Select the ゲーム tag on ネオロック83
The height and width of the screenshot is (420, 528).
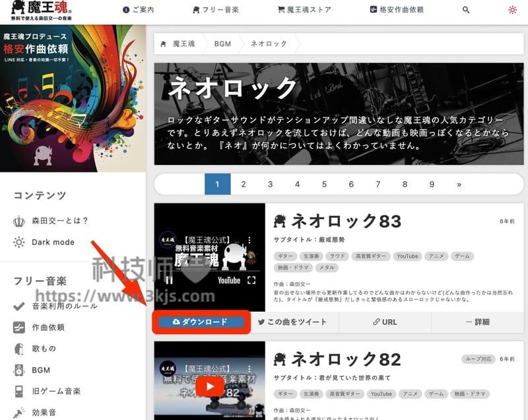click(462, 256)
